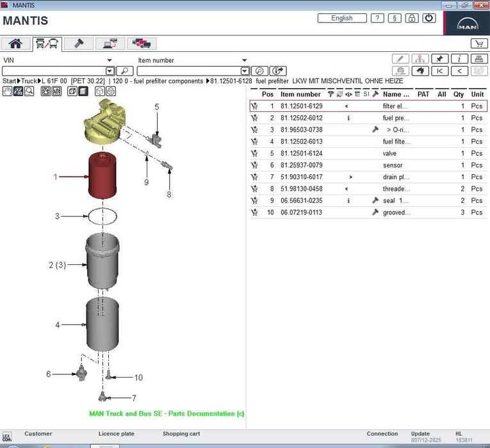Click into the VIN input field

pos(54,71)
